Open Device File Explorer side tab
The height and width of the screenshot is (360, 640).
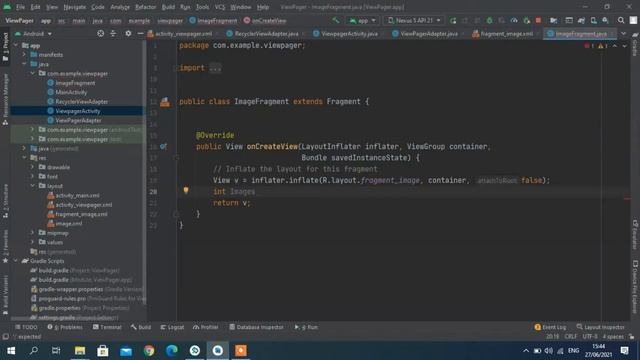coord(635,287)
